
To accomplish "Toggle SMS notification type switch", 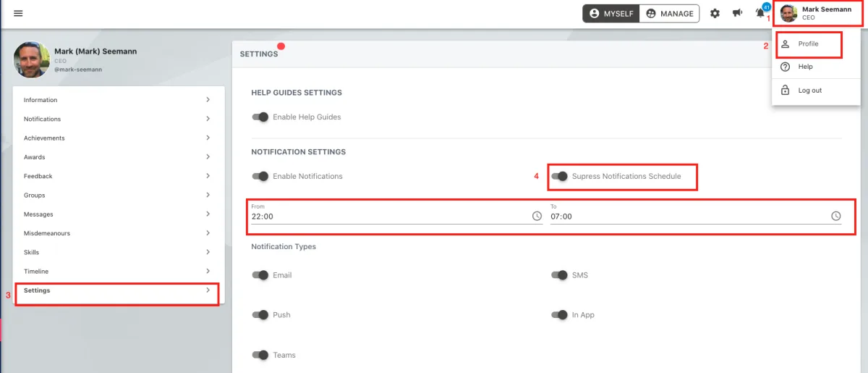I will 559,275.
